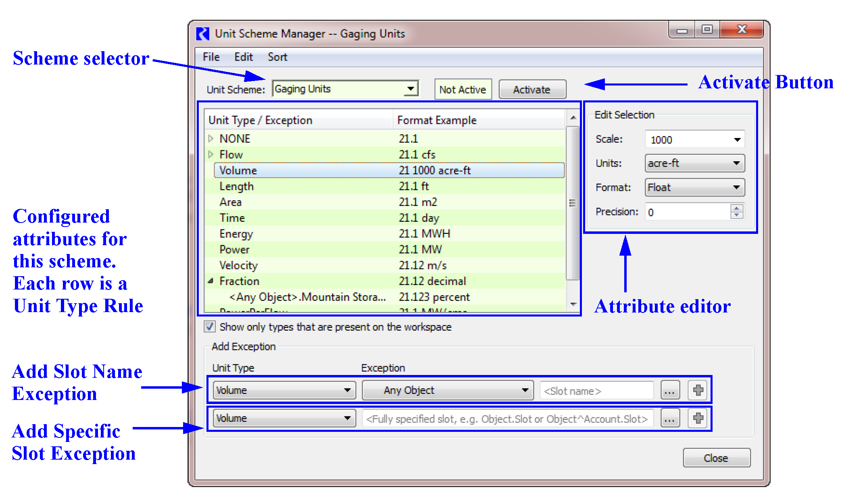Open slot selector ellipsis next to Slot name field
The width and height of the screenshot is (842, 504).
pos(670,390)
